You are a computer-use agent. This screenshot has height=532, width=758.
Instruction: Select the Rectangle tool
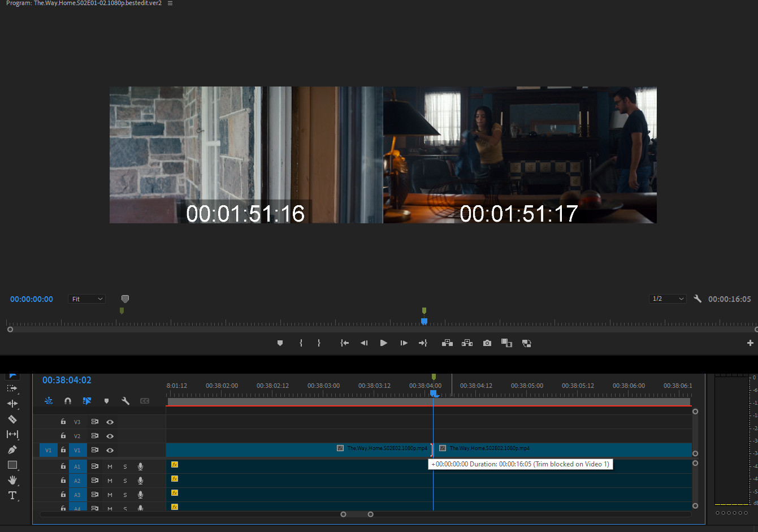12,465
